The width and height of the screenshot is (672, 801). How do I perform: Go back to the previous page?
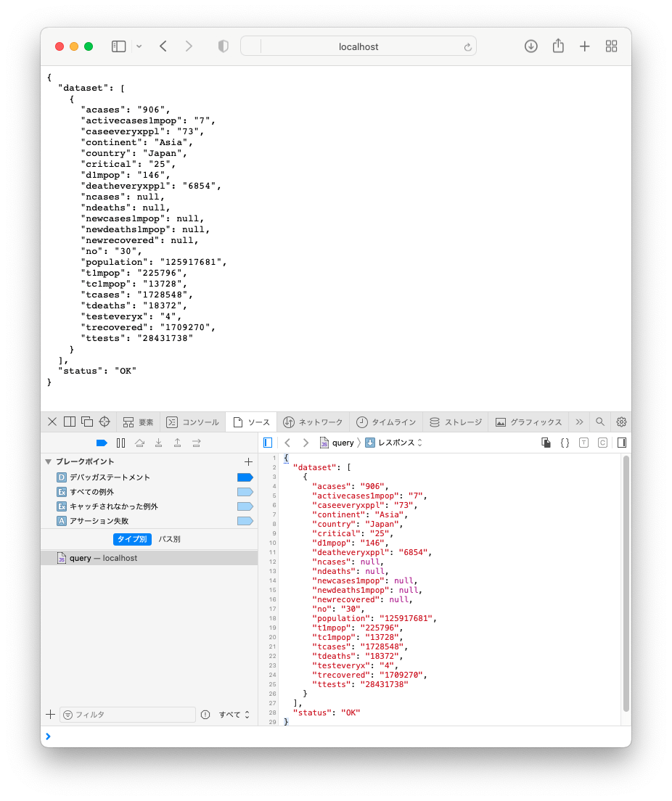163,46
